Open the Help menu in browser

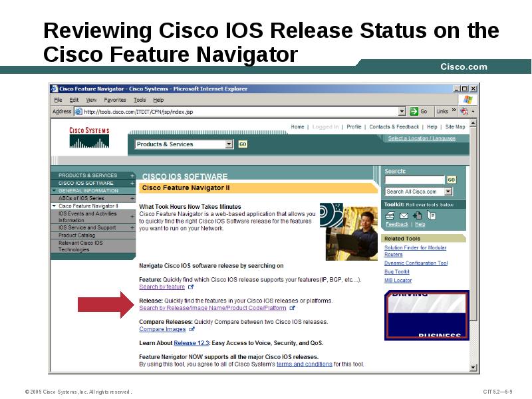point(158,100)
